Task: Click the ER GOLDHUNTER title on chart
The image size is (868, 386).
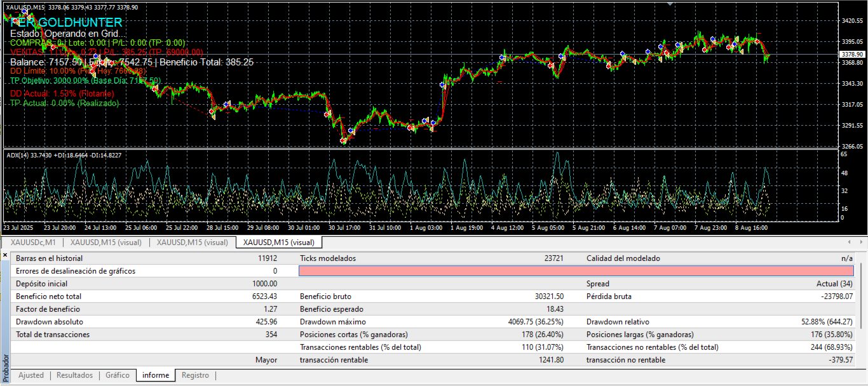Action: tap(66, 22)
